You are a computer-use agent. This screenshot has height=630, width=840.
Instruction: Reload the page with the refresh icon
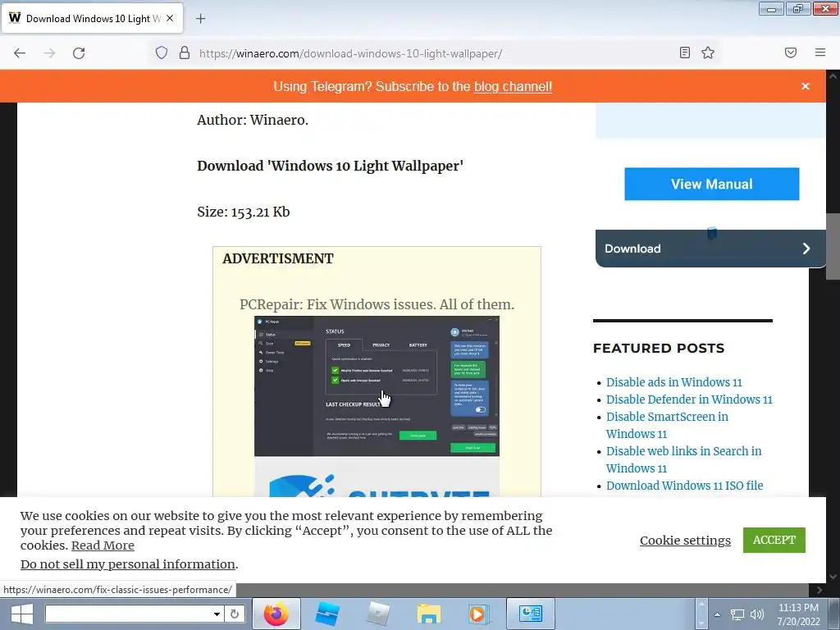click(x=79, y=53)
